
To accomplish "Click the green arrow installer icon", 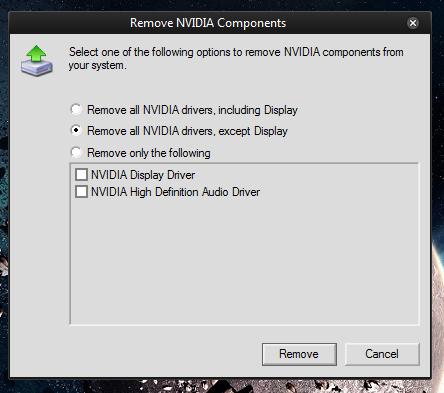I will pyautogui.click(x=37, y=61).
